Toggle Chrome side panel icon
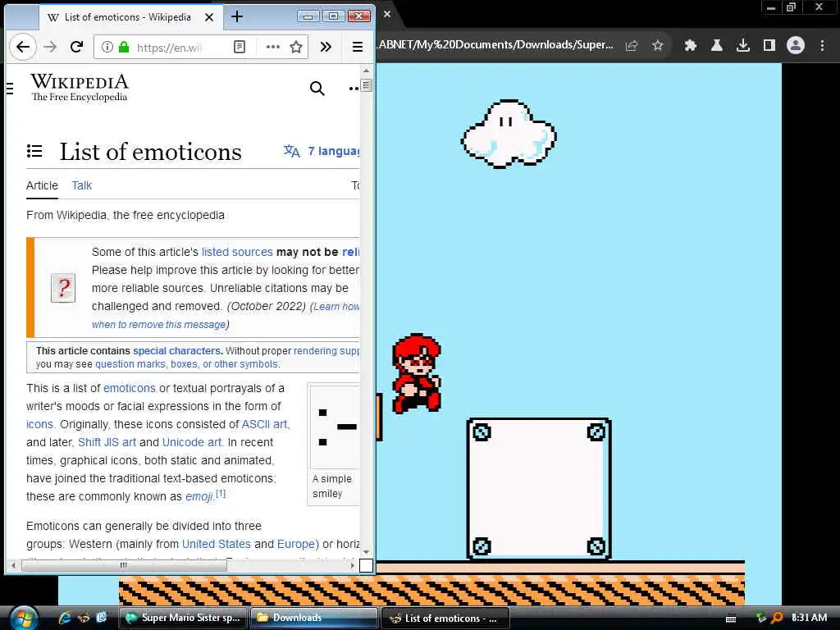 tap(769, 46)
